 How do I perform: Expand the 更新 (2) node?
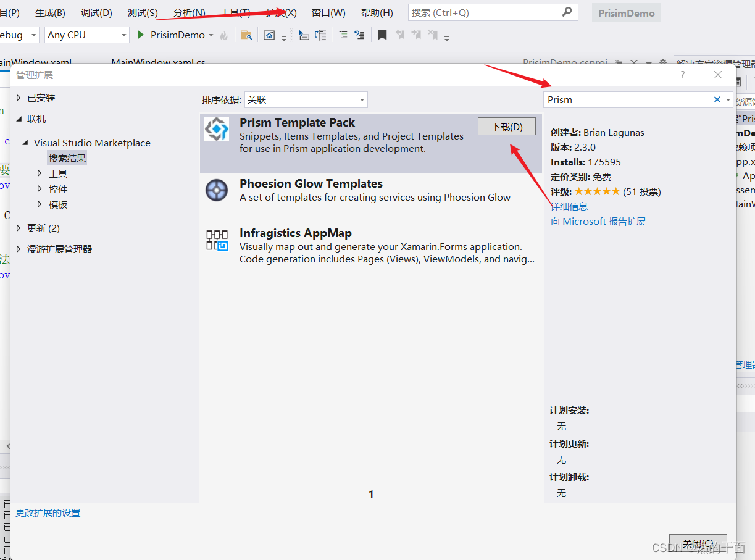(19, 228)
